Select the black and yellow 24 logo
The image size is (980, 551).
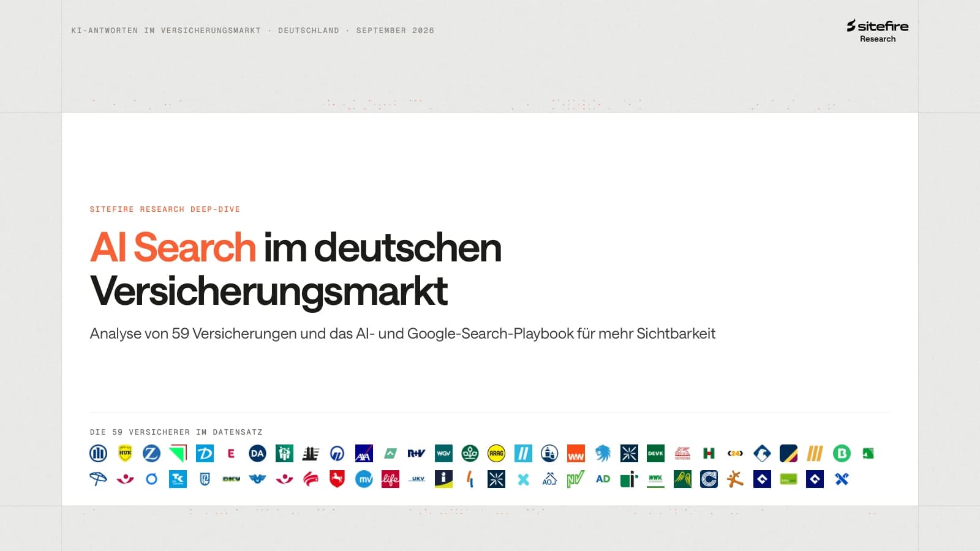(x=735, y=453)
